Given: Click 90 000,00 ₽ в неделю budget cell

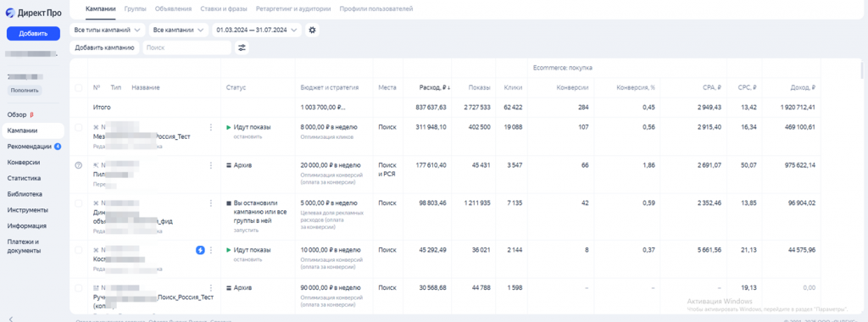Looking at the screenshot, I should coord(331,288).
